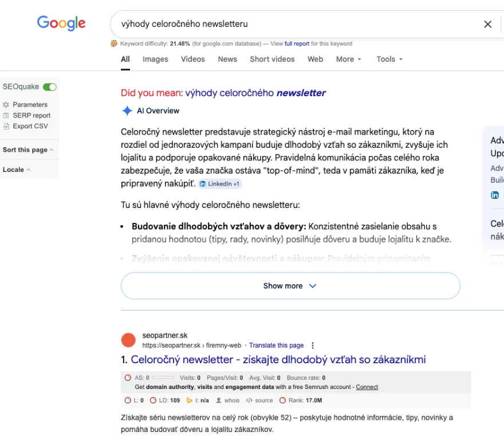This screenshot has height=440, width=504.
Task: Toggle the SEOquake switch off
Action: (50, 87)
